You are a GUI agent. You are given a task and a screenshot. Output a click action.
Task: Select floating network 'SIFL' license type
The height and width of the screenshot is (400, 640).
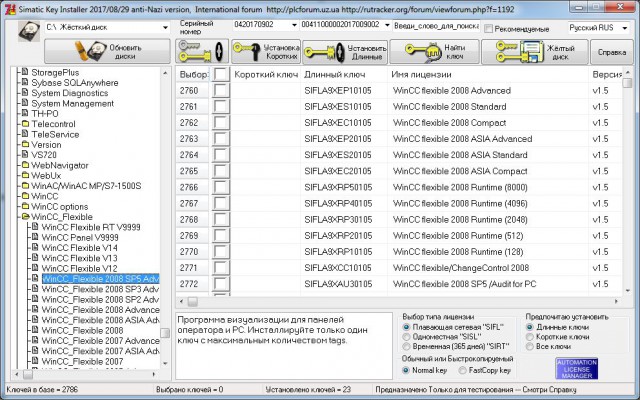(406, 327)
